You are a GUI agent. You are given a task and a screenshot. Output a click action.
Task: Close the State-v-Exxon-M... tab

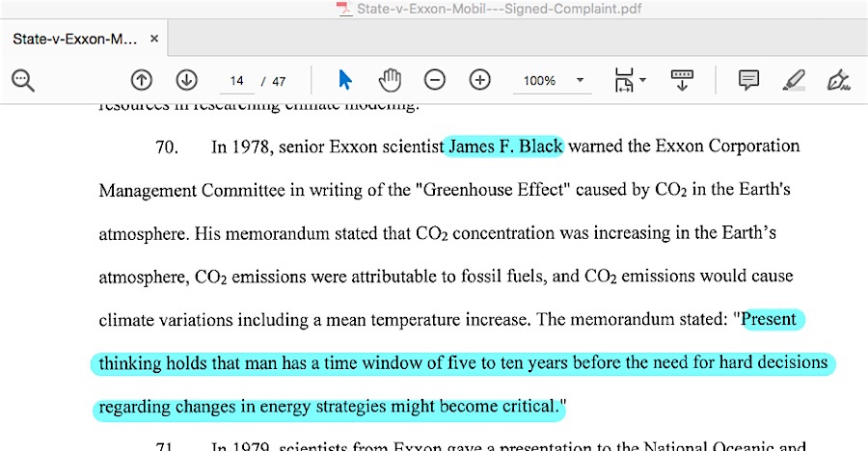pos(154,40)
